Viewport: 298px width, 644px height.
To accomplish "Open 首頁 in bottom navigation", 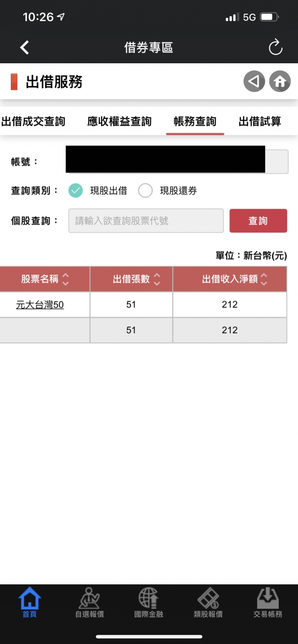I will click(30, 603).
